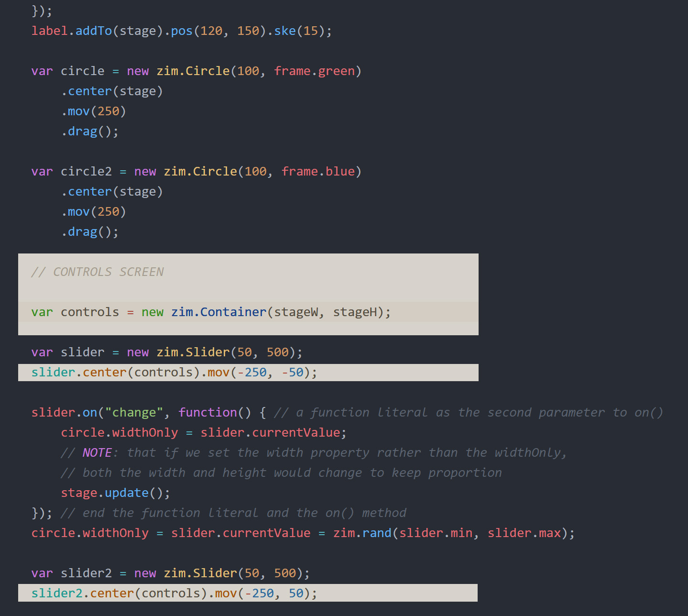Image resolution: width=688 pixels, height=616 pixels.
Task: Click the .drag() line under circle
Action: point(90,132)
